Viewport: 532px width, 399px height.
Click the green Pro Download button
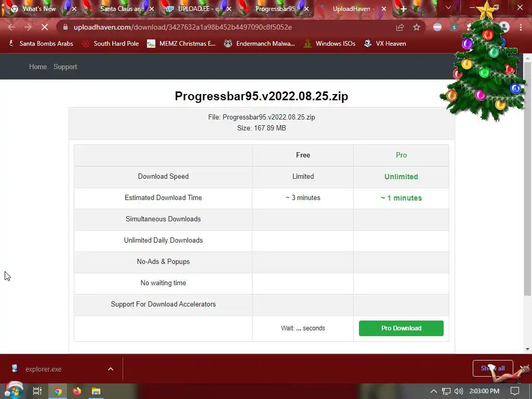[x=401, y=328]
